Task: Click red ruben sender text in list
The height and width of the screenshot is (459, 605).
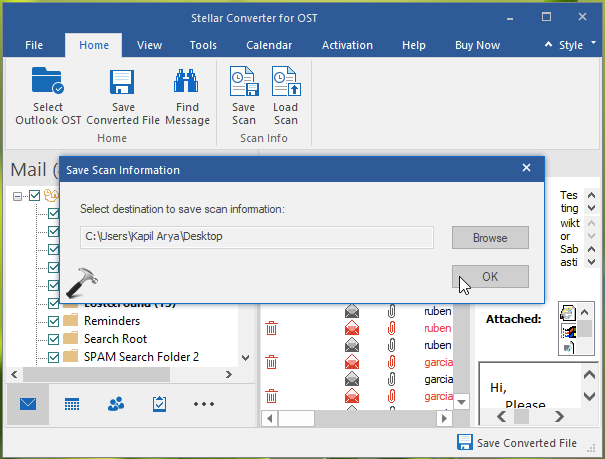Action: point(438,328)
